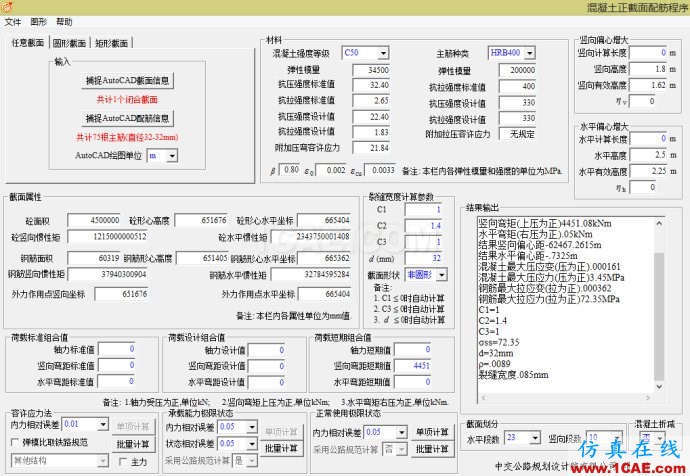The height and width of the screenshot is (476, 690).
Task: Click the results scrollbar up arrow
Action: click(x=659, y=223)
